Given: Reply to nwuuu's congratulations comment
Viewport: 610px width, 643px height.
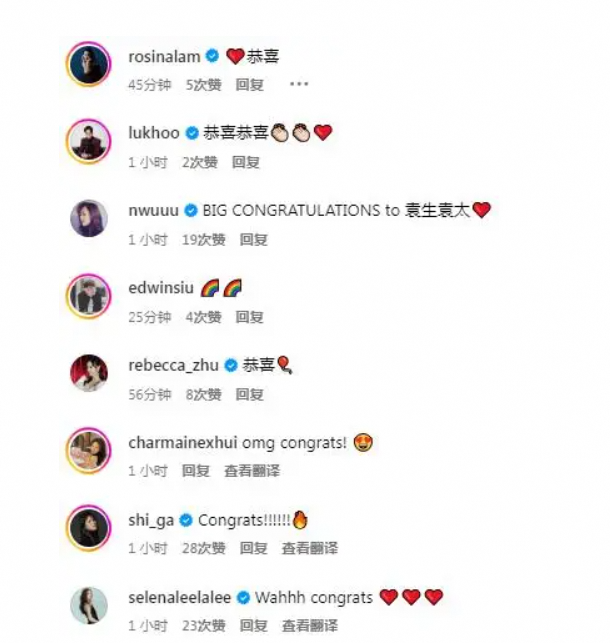Looking at the screenshot, I should 253,239.
